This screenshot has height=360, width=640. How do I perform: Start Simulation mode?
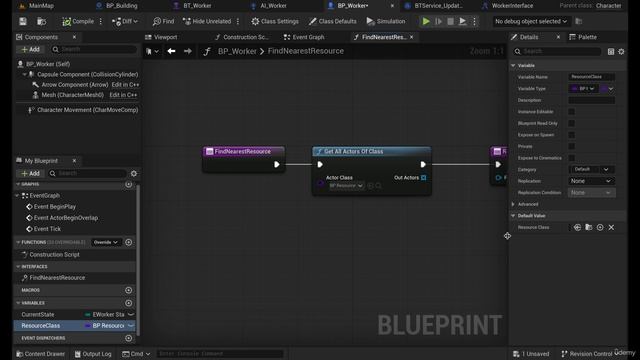[386, 21]
